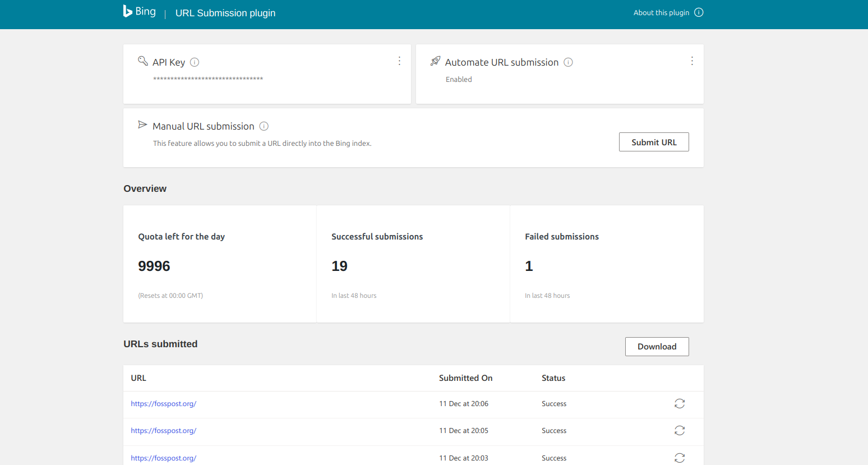The image size is (868, 465).
Task: Click the Bing logo in header
Action: point(140,12)
